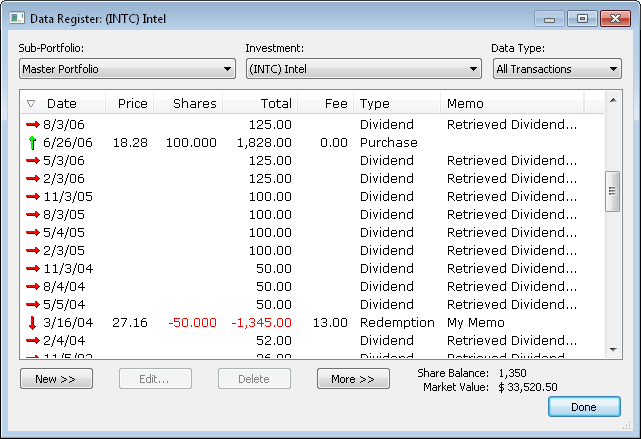Open the New >> menu button
641x439 pixels.
tap(56, 379)
